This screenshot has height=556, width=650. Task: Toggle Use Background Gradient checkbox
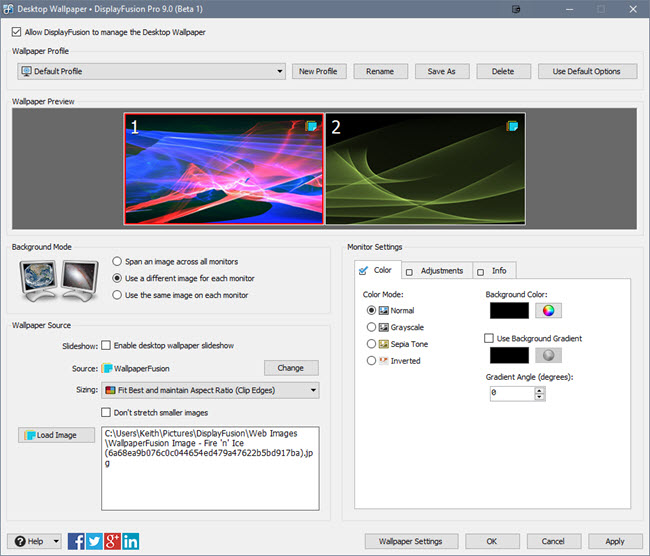click(x=490, y=339)
